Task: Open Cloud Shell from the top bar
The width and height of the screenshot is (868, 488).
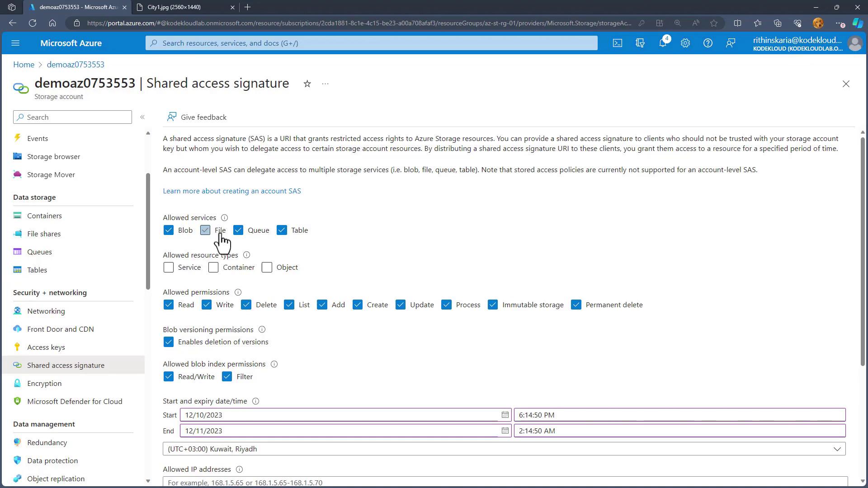Action: tap(617, 43)
